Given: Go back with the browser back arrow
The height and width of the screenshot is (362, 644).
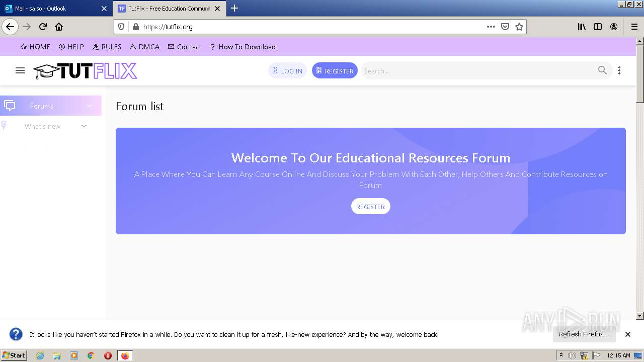Looking at the screenshot, I should [x=10, y=27].
